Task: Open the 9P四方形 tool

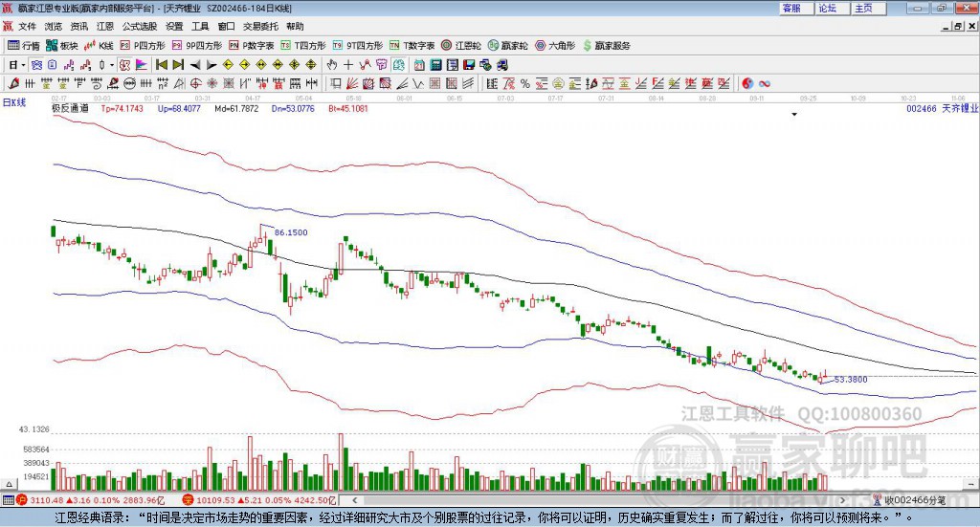Action: click(x=197, y=46)
